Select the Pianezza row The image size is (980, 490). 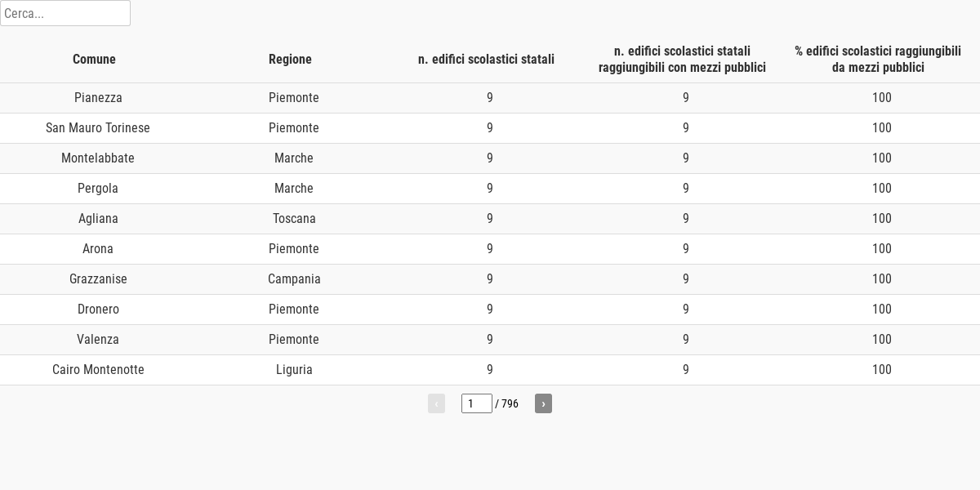click(x=490, y=98)
